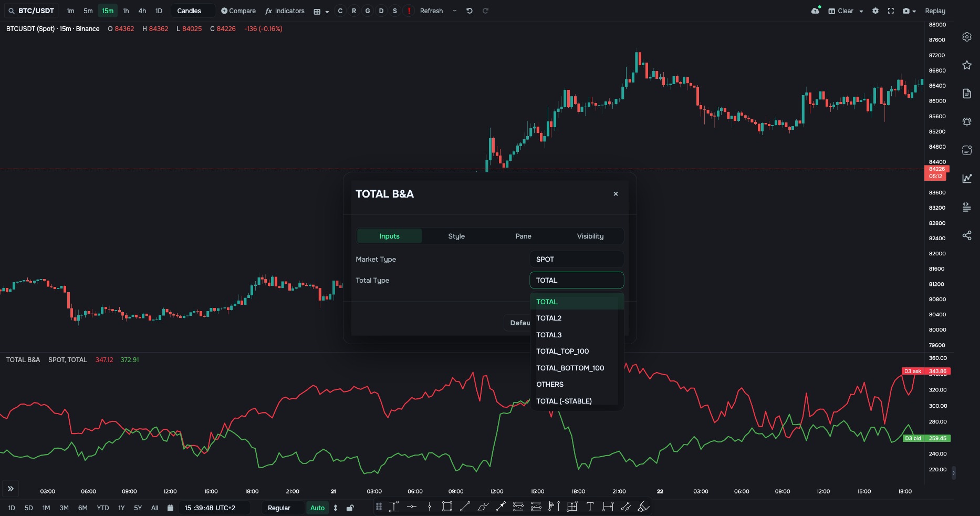This screenshot has width=980, height=516.
Task: Open the object tree layers icon
Action: (967, 207)
